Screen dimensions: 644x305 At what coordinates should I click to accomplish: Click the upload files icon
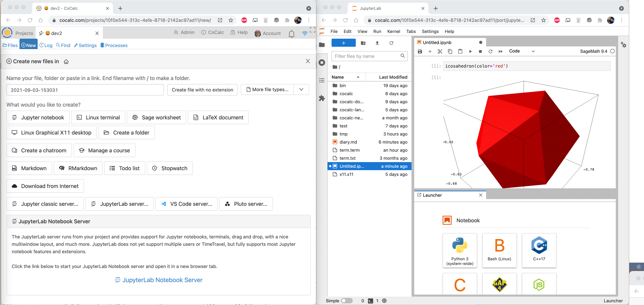(377, 43)
